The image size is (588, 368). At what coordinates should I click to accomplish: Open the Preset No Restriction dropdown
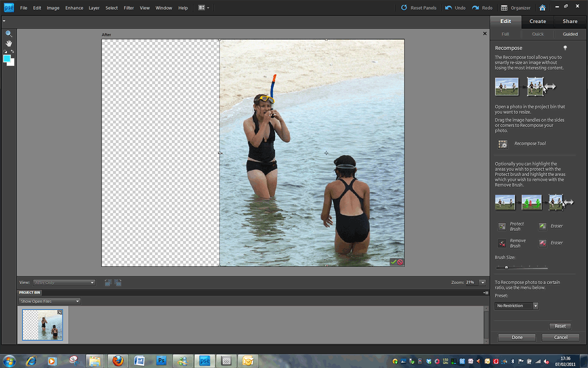tap(516, 306)
